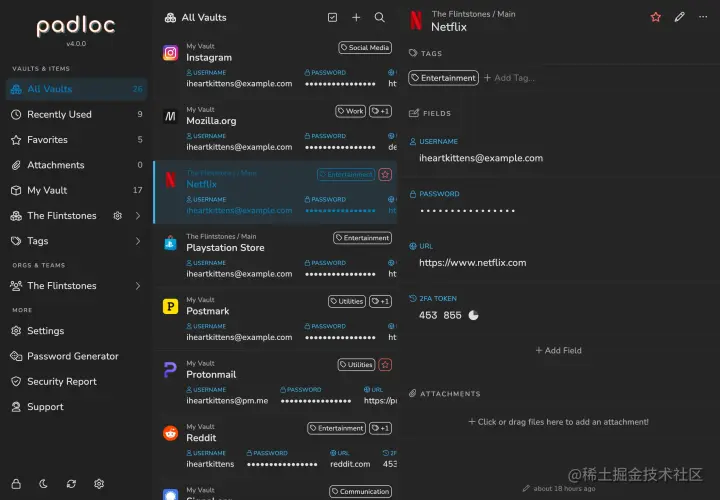
Task: Open the Support page
Action: [76, 407]
